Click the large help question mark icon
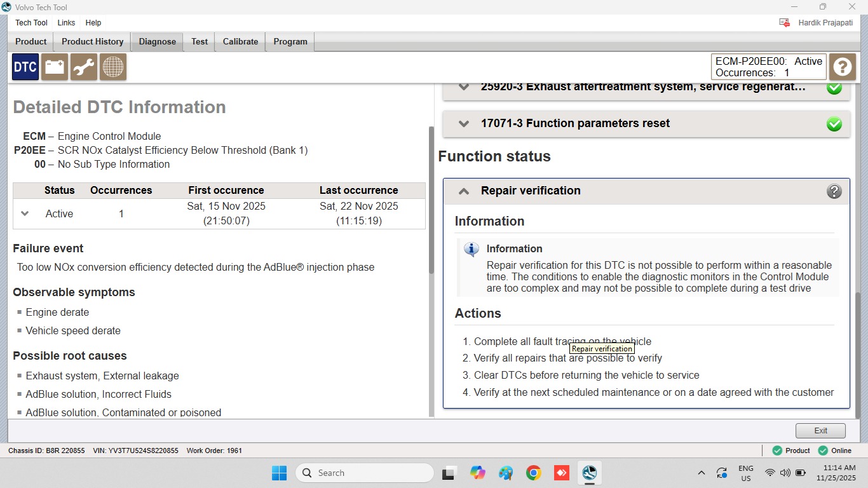868x488 pixels. pyautogui.click(x=843, y=67)
